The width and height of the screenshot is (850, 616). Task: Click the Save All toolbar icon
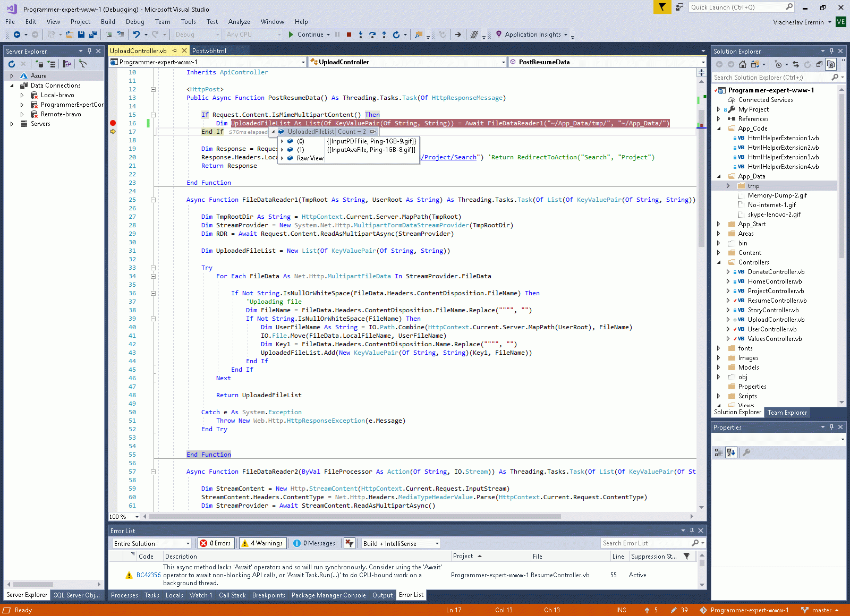93,35
